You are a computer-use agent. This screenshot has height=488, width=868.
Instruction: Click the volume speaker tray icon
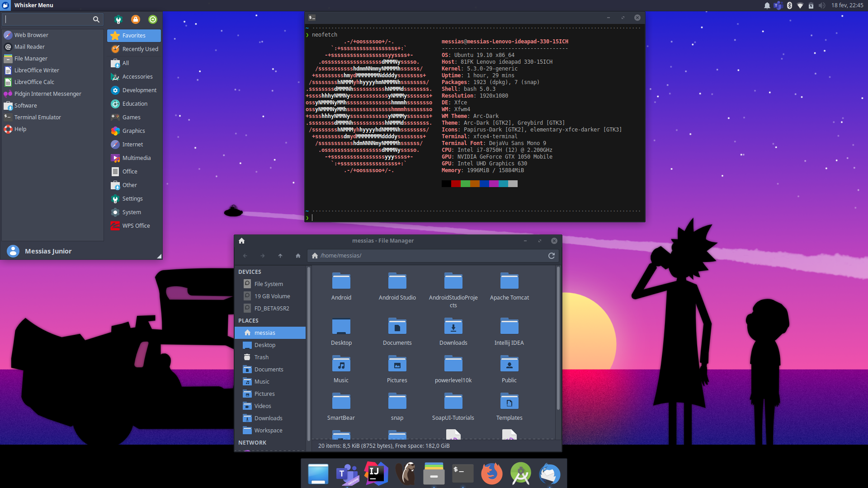pyautogui.click(x=822, y=5)
